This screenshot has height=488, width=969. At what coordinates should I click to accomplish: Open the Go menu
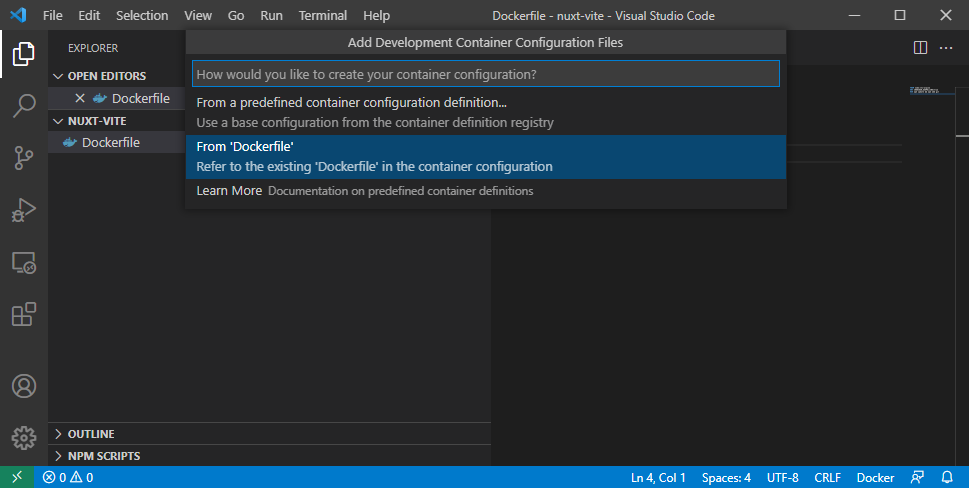point(236,15)
